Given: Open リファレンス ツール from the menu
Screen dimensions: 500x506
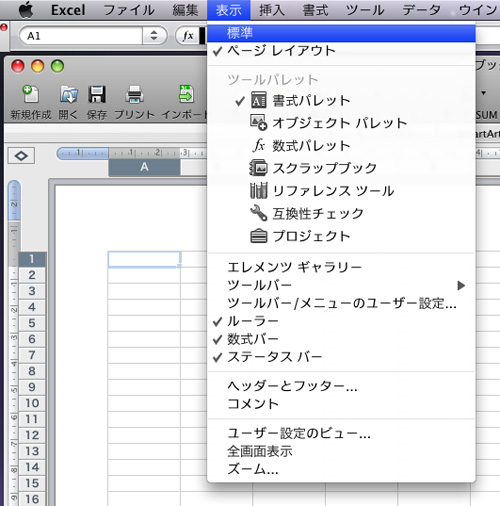Looking at the screenshot, I should click(341, 191).
